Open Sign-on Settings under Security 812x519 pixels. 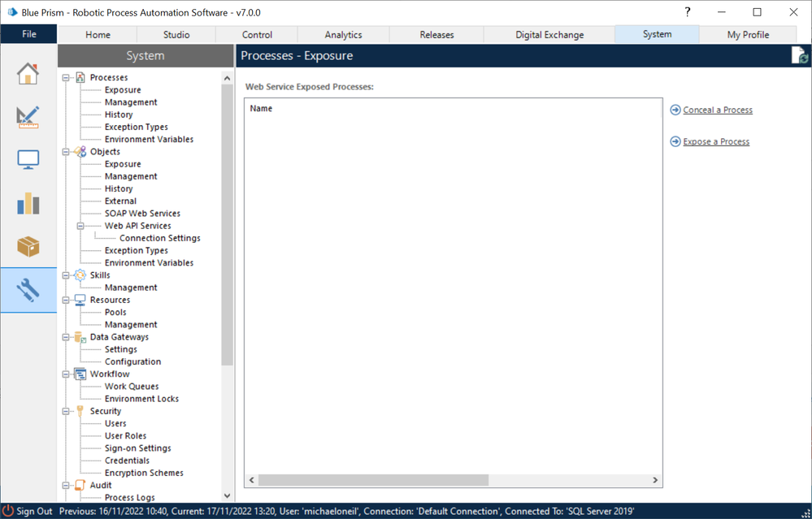(137, 448)
